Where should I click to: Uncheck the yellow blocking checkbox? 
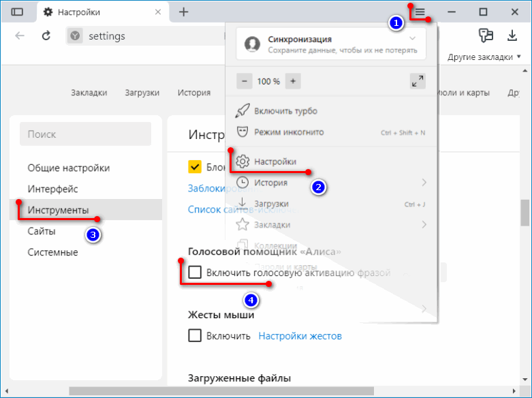tap(195, 167)
